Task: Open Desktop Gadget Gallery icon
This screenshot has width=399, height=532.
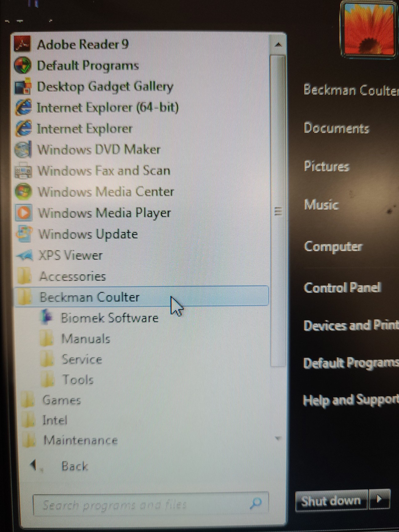Action: point(23,87)
